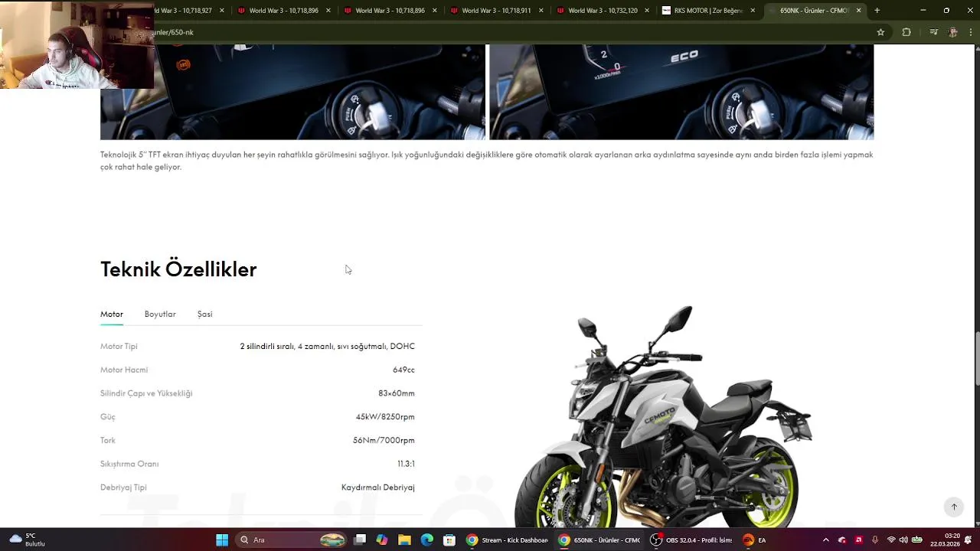Open the Chrome profile avatar
This screenshot has height=551, width=980.
pos(952,32)
